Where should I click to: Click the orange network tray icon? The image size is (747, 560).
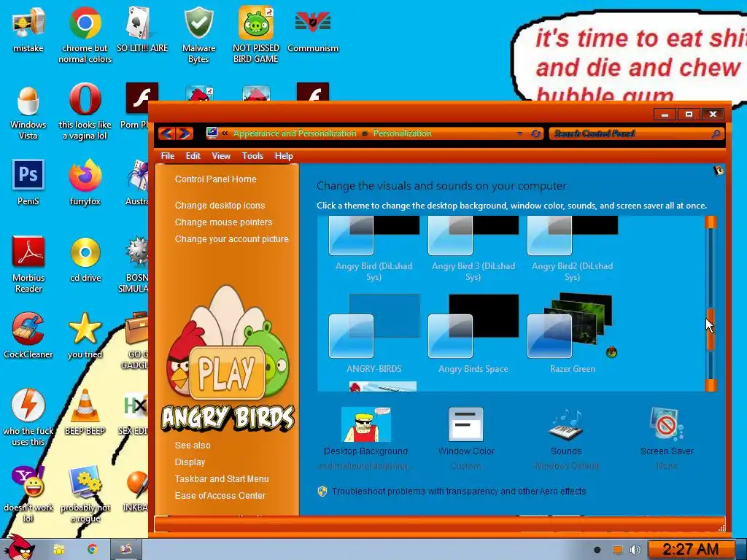coord(617,550)
